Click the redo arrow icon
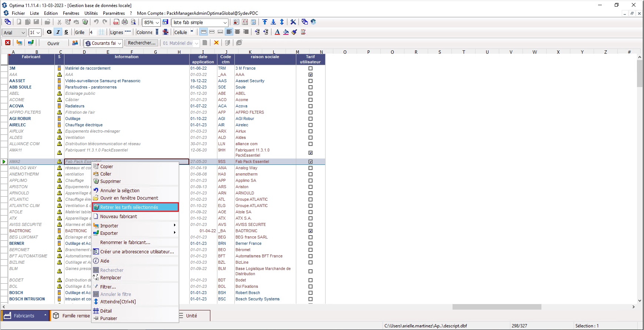This screenshot has height=330, width=644. click(105, 22)
